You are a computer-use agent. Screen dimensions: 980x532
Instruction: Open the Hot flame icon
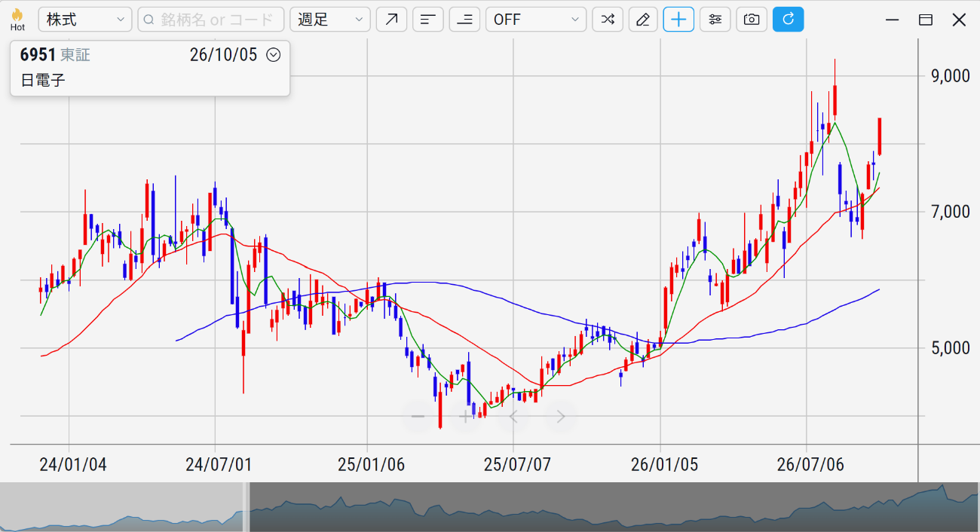pyautogui.click(x=17, y=20)
